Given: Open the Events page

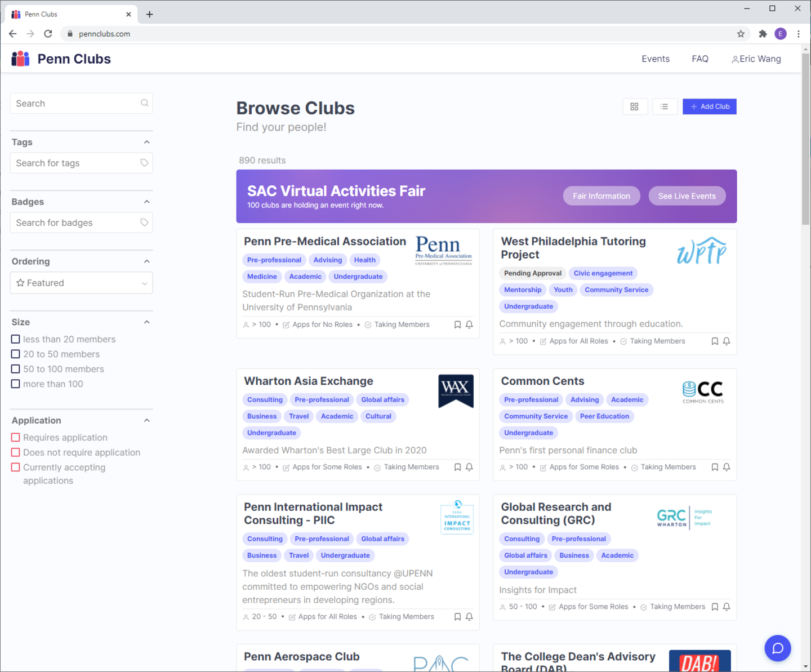Looking at the screenshot, I should [656, 59].
